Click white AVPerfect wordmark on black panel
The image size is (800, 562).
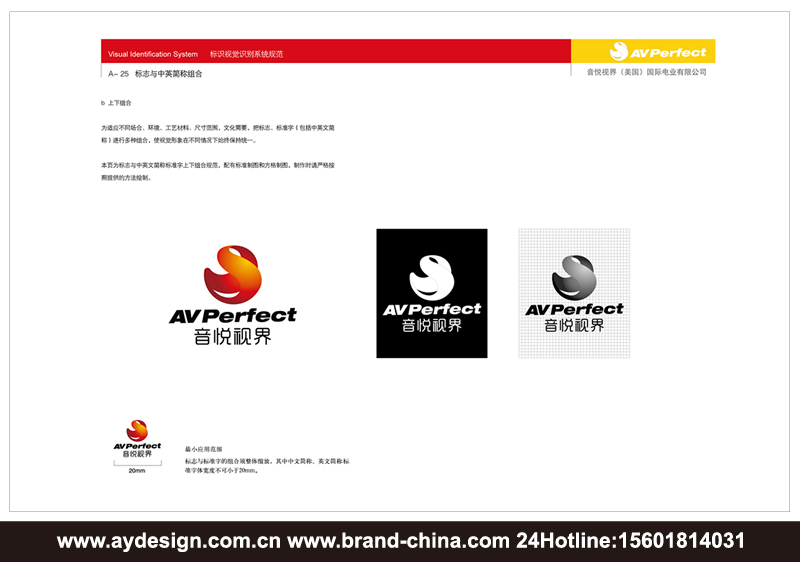[x=432, y=309]
